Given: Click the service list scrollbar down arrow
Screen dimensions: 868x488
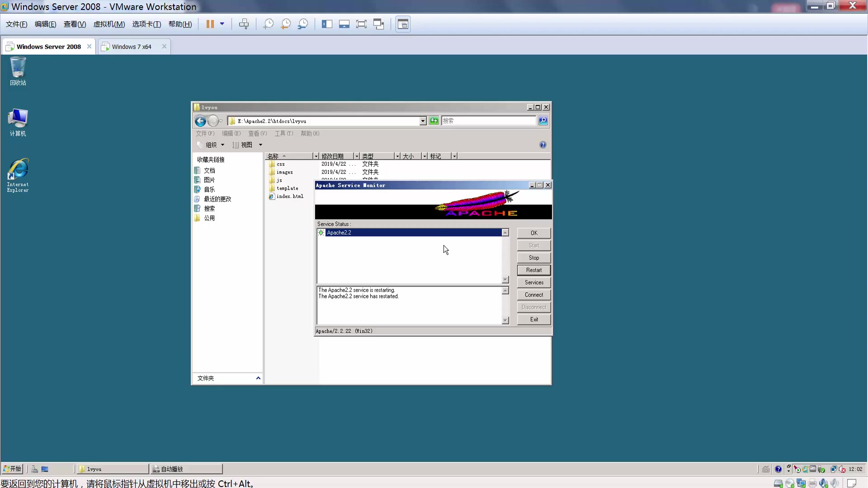Looking at the screenshot, I should 505,280.
